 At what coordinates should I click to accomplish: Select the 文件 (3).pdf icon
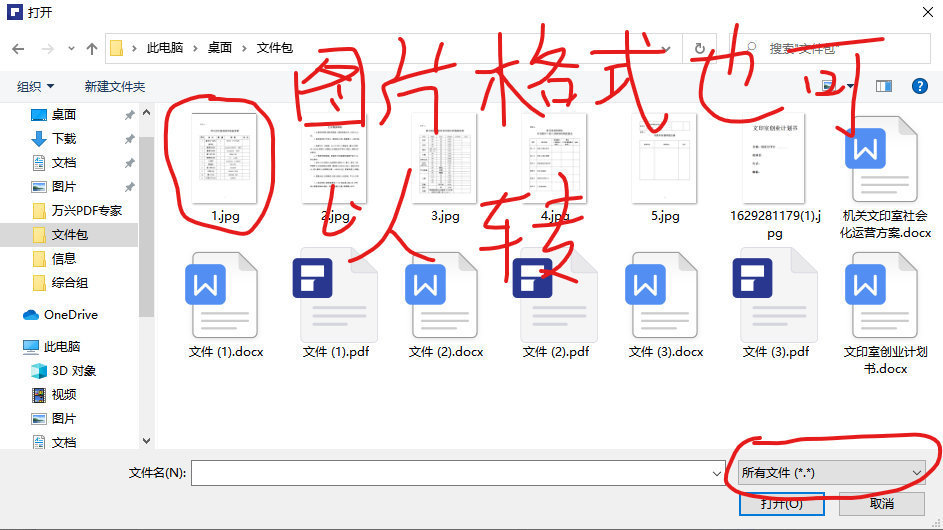(x=775, y=295)
